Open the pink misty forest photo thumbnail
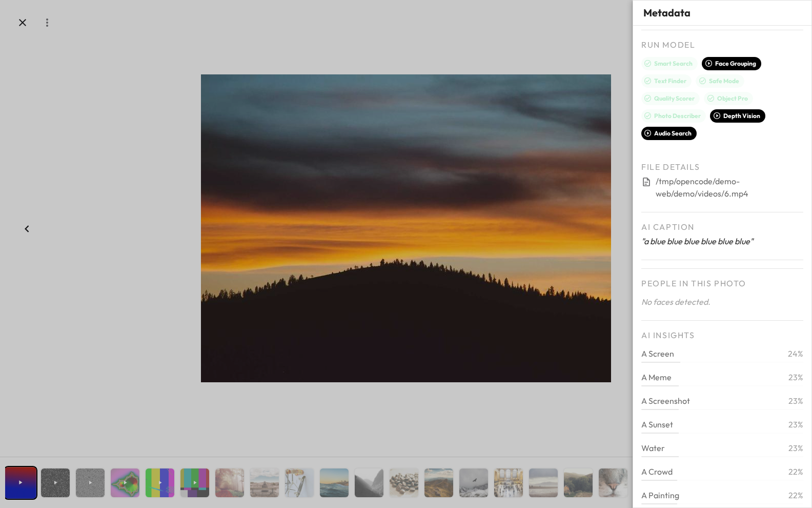Image resolution: width=812 pixels, height=508 pixels. [x=230, y=483]
